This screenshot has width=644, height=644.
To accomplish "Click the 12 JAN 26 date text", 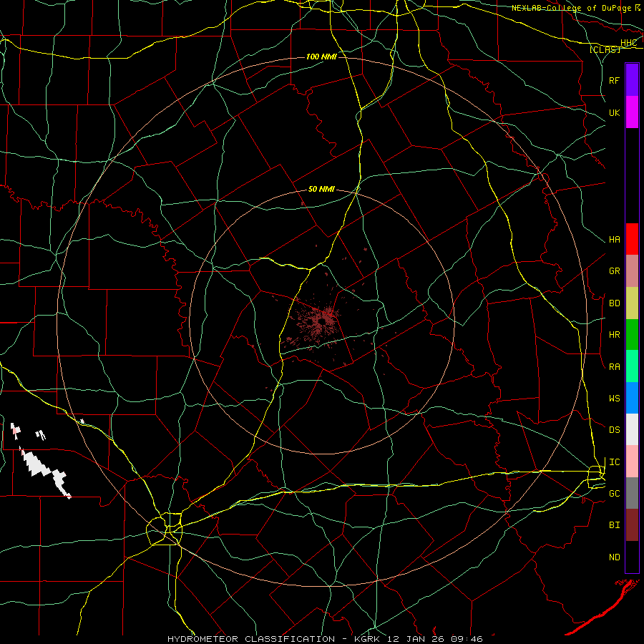I will click(x=416, y=639).
